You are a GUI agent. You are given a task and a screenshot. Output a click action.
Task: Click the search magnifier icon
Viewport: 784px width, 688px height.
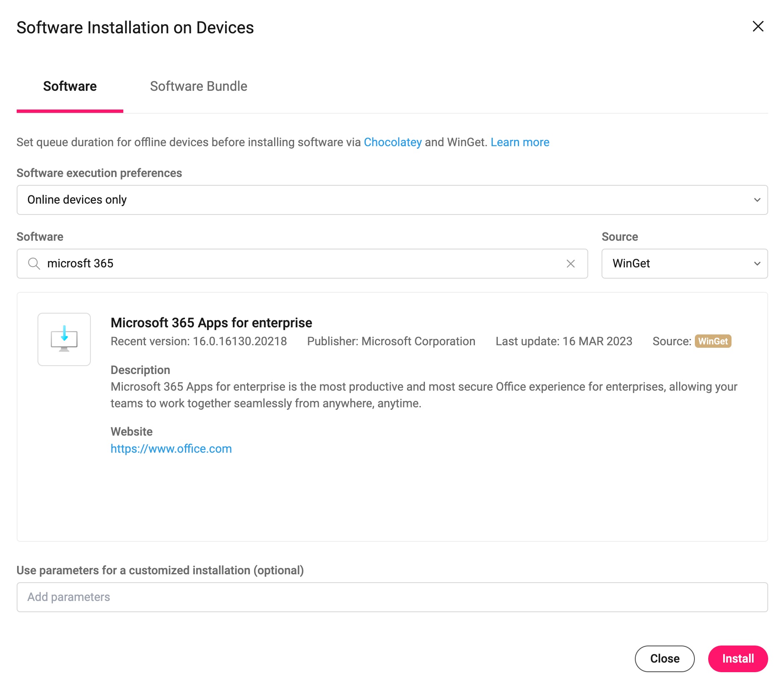[34, 264]
